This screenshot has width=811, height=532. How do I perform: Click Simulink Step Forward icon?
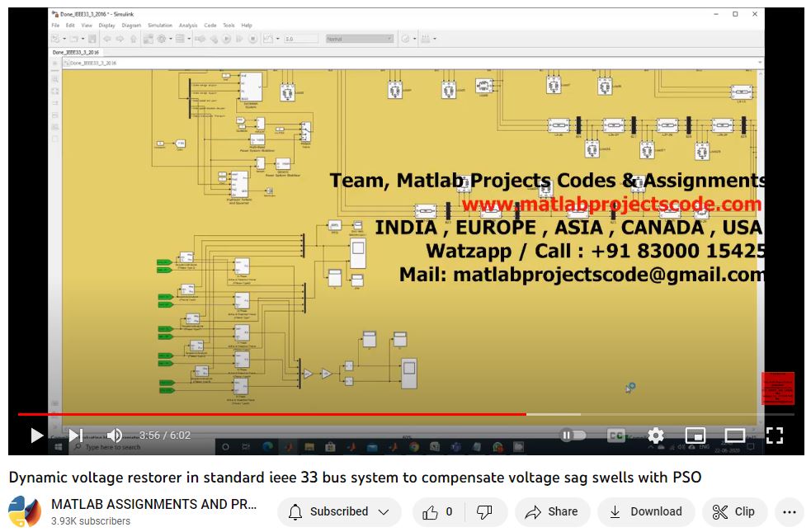238,39
